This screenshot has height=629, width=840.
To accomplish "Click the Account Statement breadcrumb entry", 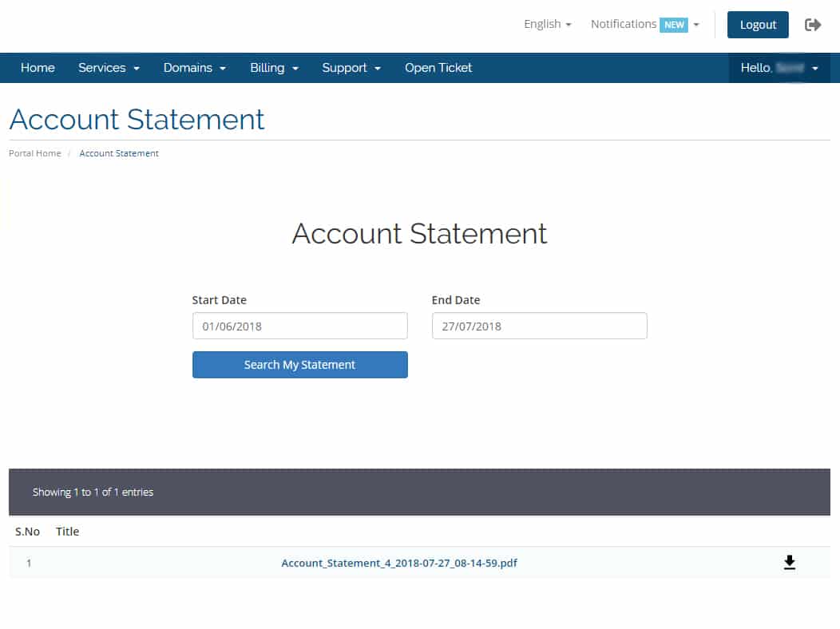I will [x=118, y=153].
